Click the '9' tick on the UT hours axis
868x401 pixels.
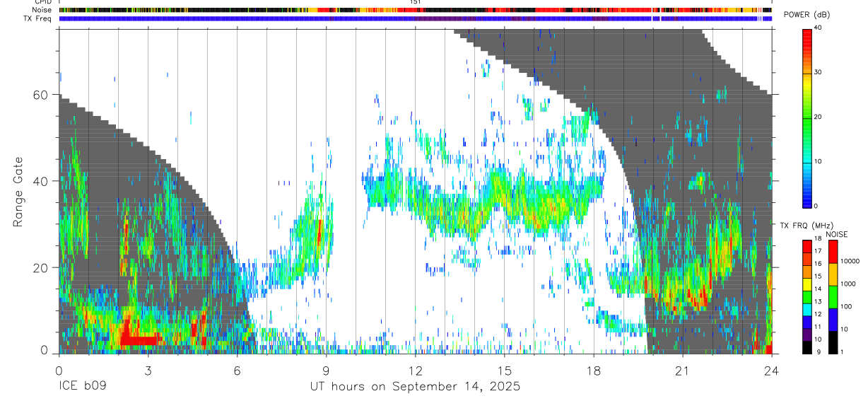click(327, 370)
